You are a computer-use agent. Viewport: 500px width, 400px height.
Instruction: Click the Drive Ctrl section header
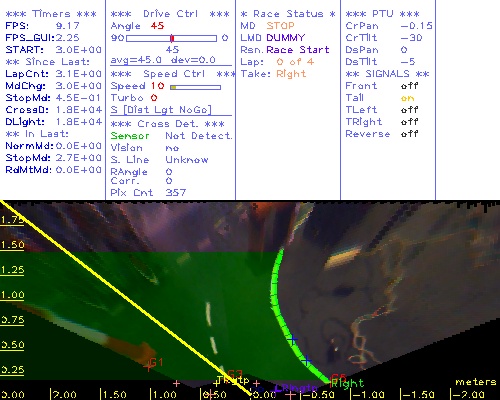click(x=170, y=14)
